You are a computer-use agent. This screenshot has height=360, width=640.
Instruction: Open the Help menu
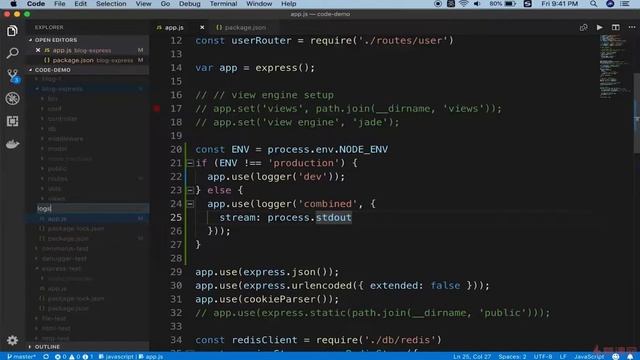(x=289, y=4)
